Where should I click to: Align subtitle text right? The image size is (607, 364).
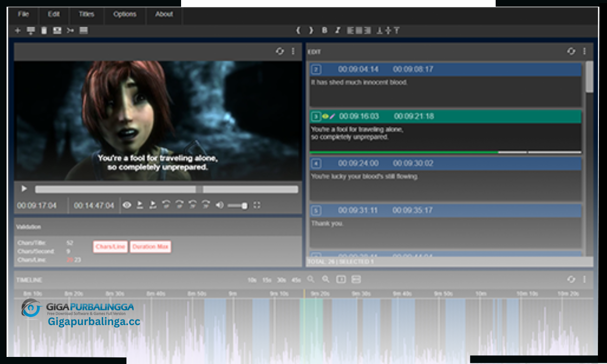pos(367,31)
